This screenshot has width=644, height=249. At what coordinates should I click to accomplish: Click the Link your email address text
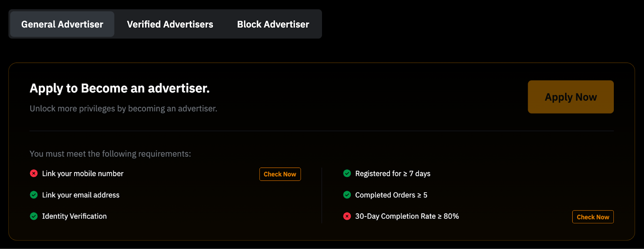[x=80, y=195]
